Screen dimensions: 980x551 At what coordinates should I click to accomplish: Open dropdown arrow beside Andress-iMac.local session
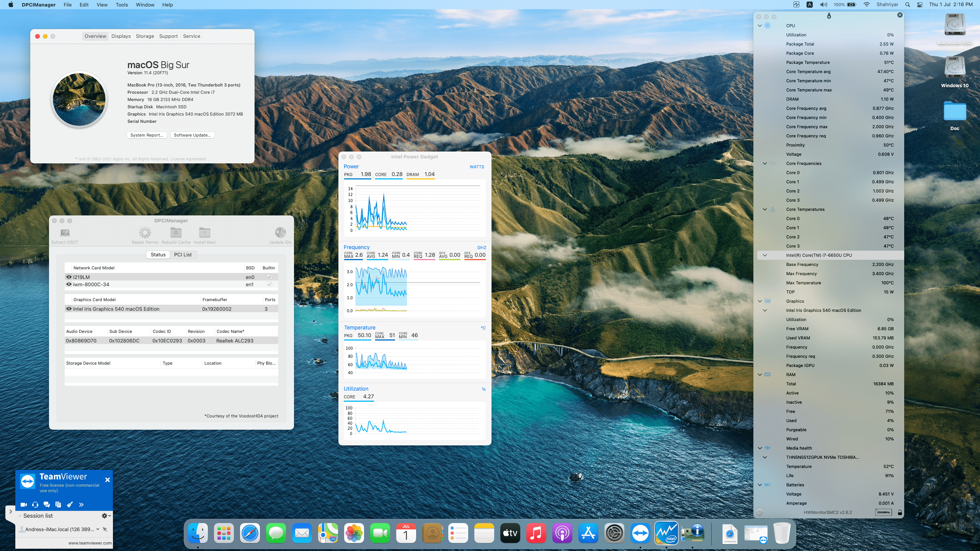[98, 529]
